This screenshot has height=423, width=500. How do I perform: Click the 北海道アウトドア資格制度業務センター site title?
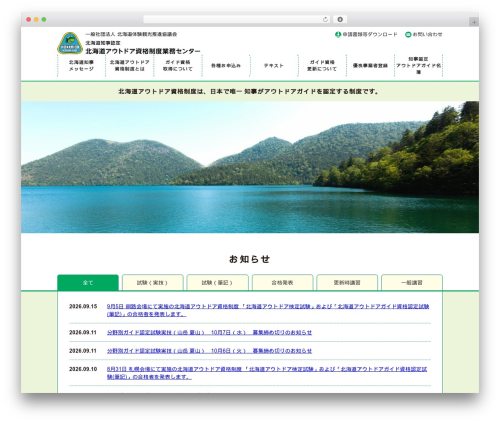pos(143,51)
